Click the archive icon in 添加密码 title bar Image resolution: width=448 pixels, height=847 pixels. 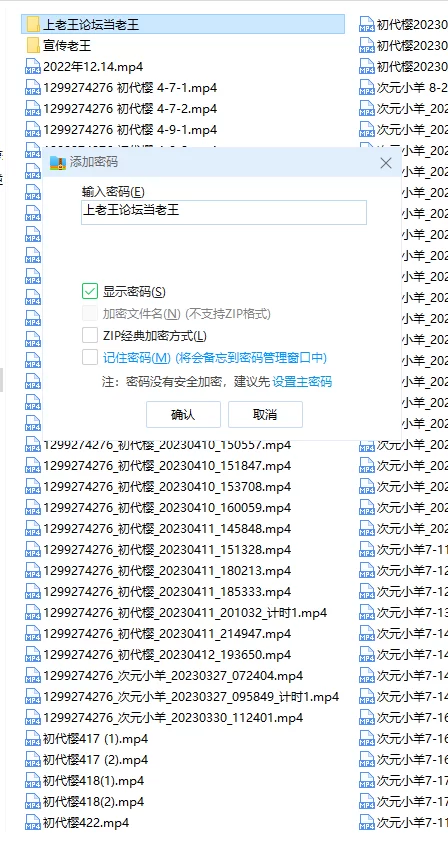click(x=57, y=162)
